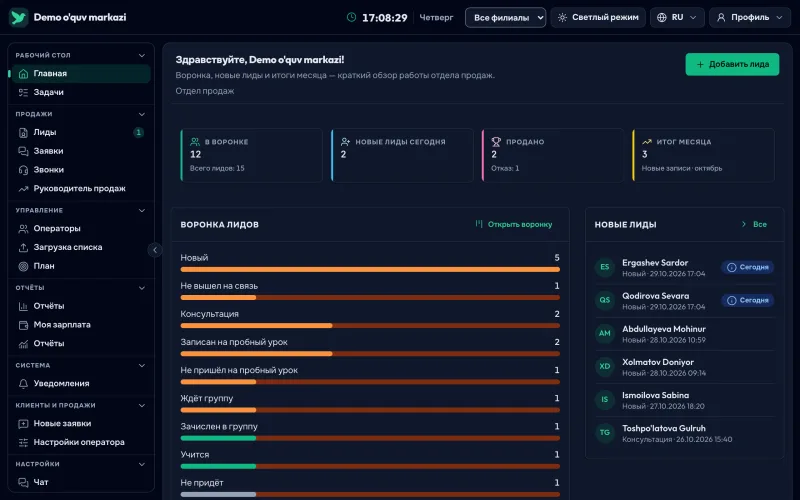Click the 'Не пришёл на пробный урок' label
The height and width of the screenshot is (500, 800).
[239, 370]
